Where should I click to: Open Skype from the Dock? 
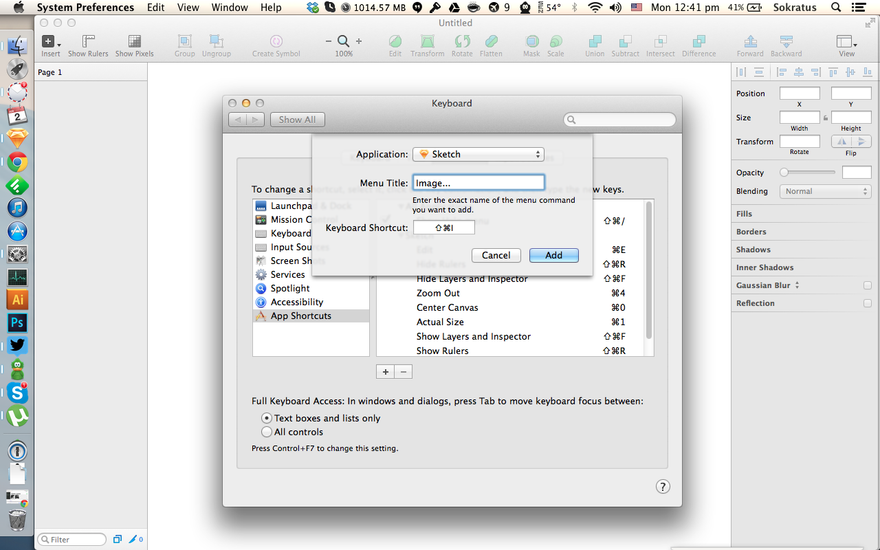pos(17,392)
